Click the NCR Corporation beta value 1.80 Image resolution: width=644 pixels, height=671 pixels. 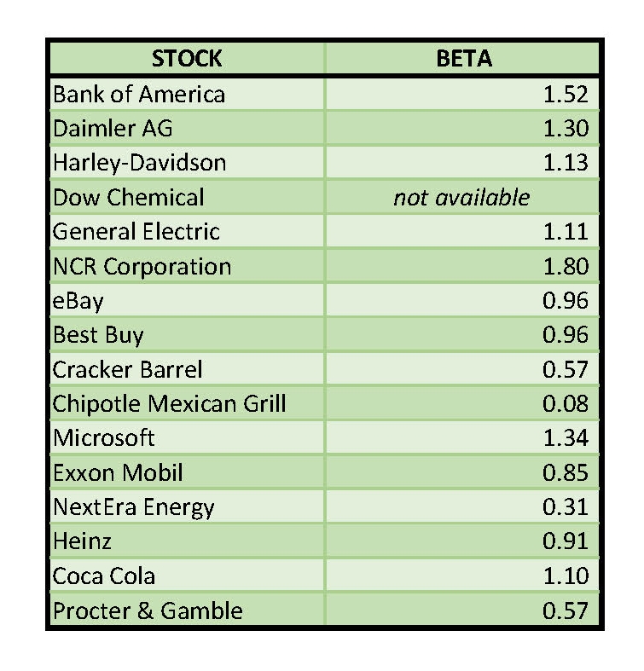[x=565, y=266]
